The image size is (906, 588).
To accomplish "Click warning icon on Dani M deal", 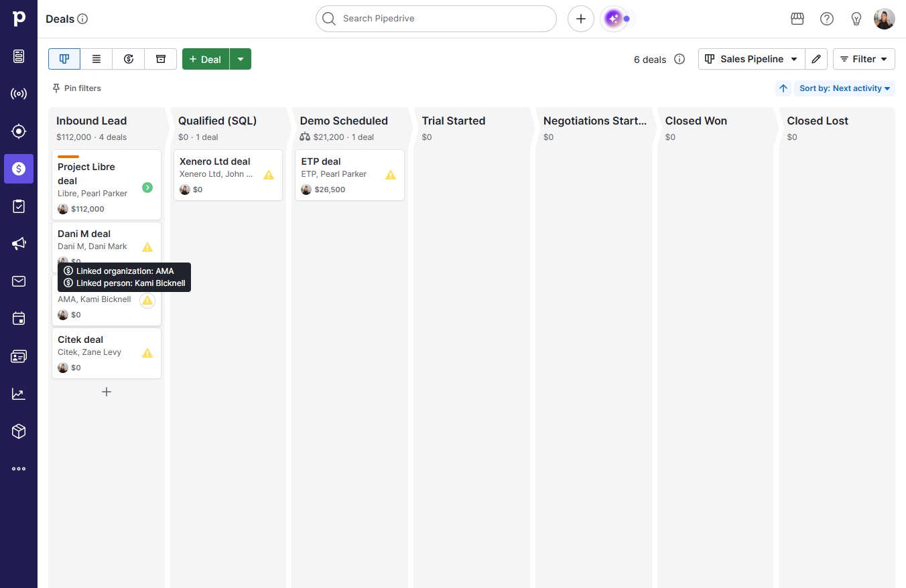I will tap(147, 247).
